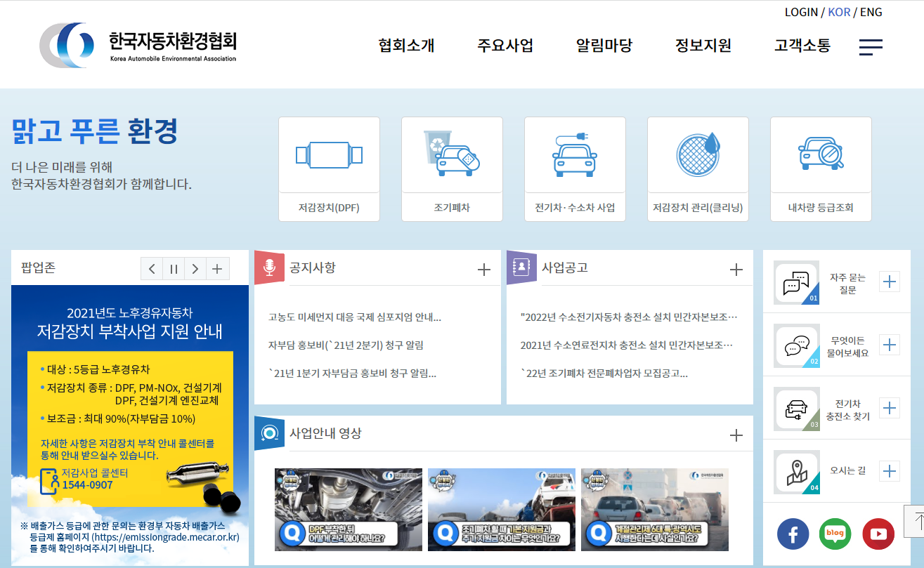This screenshot has height=568, width=924.
Task: Expand the 사업공고 business announcements list
Action: [x=736, y=270]
